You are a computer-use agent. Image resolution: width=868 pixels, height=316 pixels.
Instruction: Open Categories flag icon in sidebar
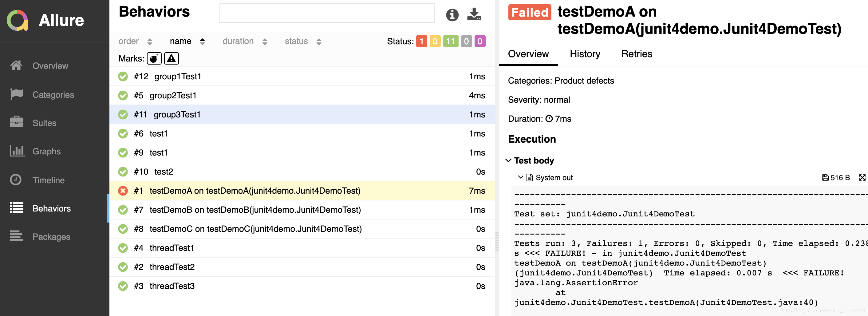[x=17, y=94]
